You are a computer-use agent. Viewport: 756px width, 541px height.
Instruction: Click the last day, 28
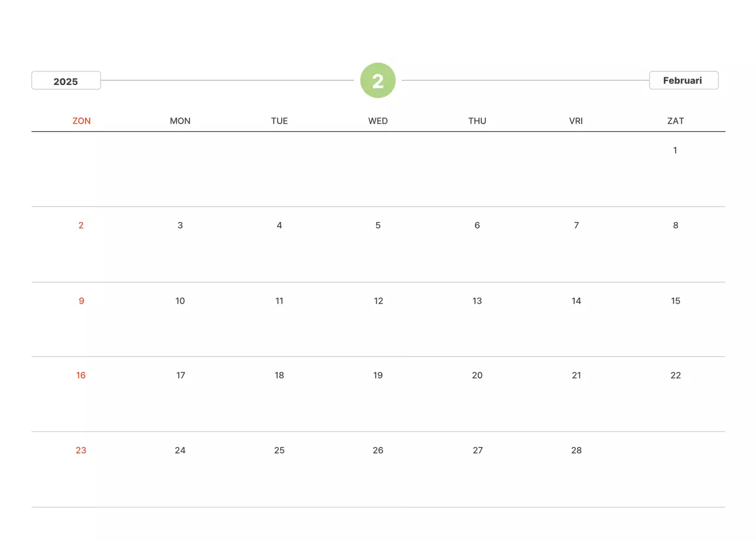(x=576, y=450)
